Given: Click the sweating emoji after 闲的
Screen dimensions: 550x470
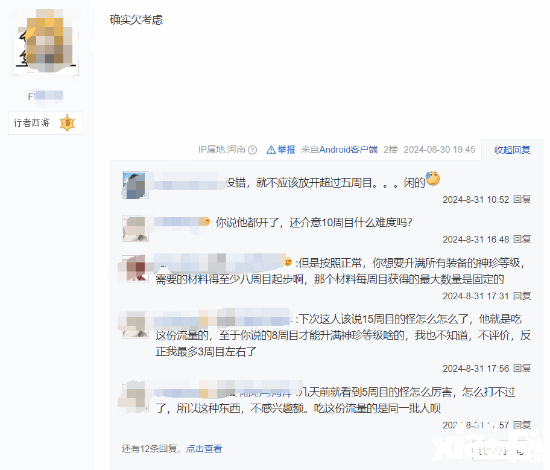Looking at the screenshot, I should coord(433,179).
